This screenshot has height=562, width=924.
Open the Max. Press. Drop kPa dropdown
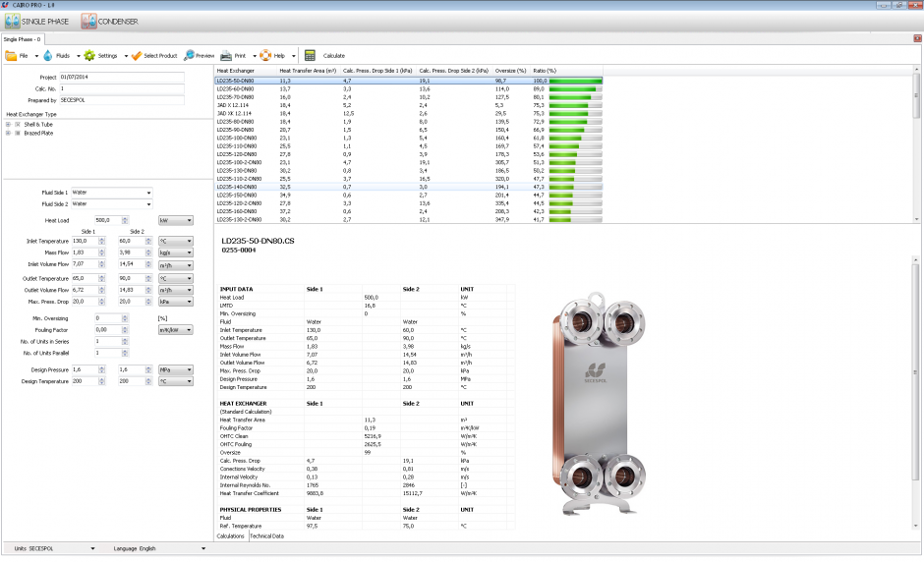point(176,302)
